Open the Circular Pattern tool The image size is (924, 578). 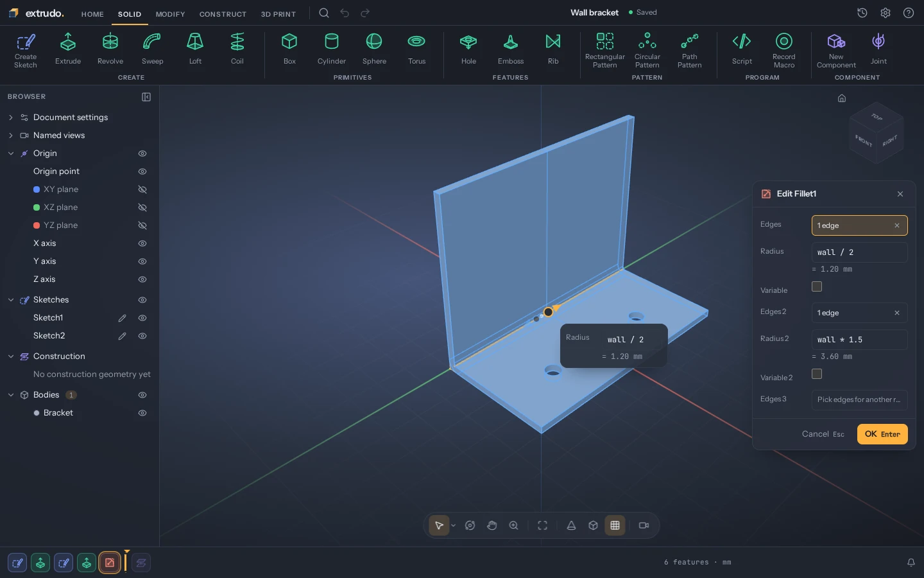647,50
